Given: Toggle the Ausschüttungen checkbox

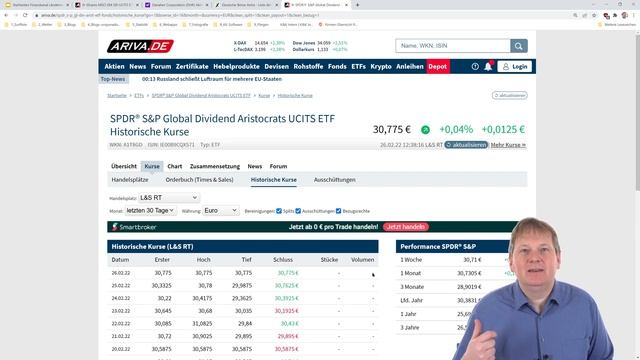Looking at the screenshot, I should click(298, 211).
